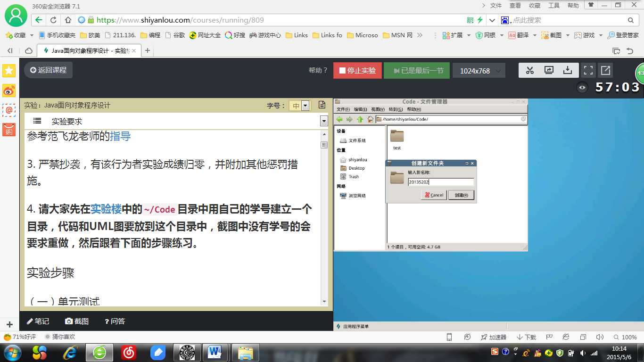
Task: Expand the 游戏 games toolbar dropdown
Action: coord(601,35)
